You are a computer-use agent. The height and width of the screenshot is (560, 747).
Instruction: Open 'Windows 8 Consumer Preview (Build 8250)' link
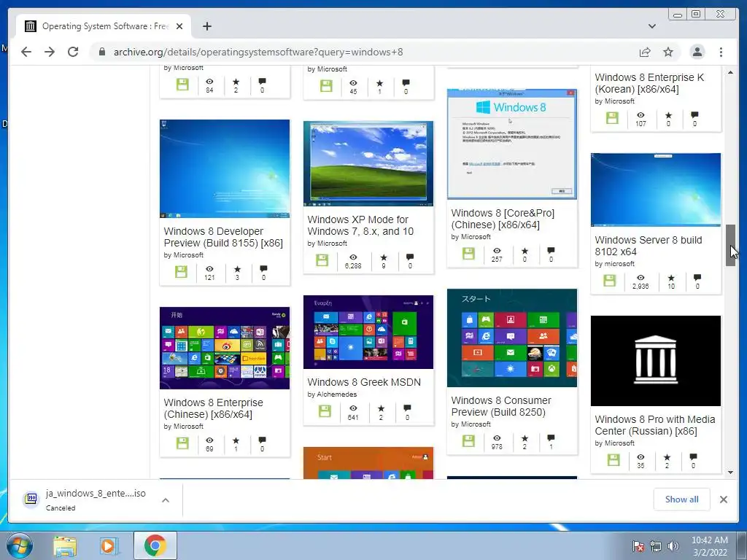click(x=501, y=406)
